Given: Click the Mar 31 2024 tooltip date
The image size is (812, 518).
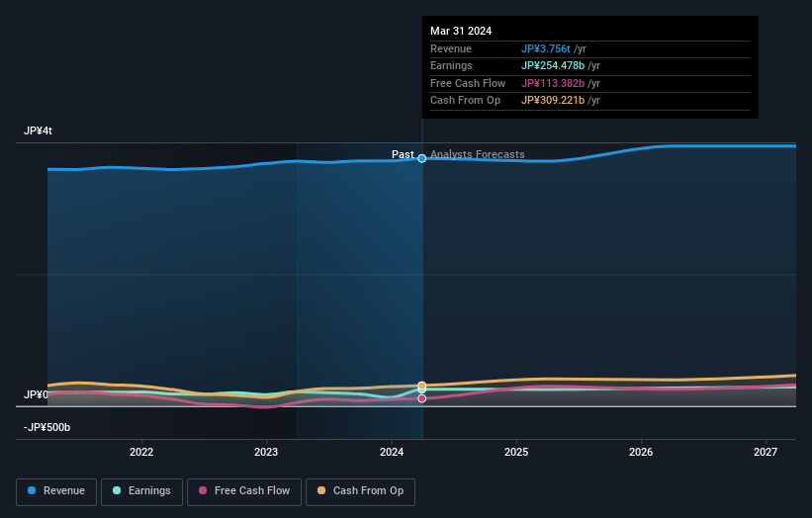Looking at the screenshot, I should coord(461,31).
